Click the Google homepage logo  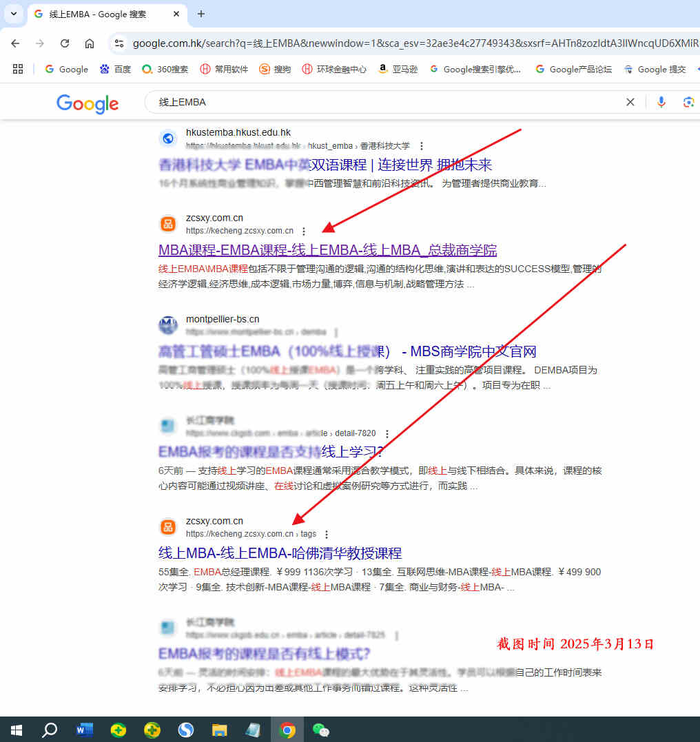87,104
